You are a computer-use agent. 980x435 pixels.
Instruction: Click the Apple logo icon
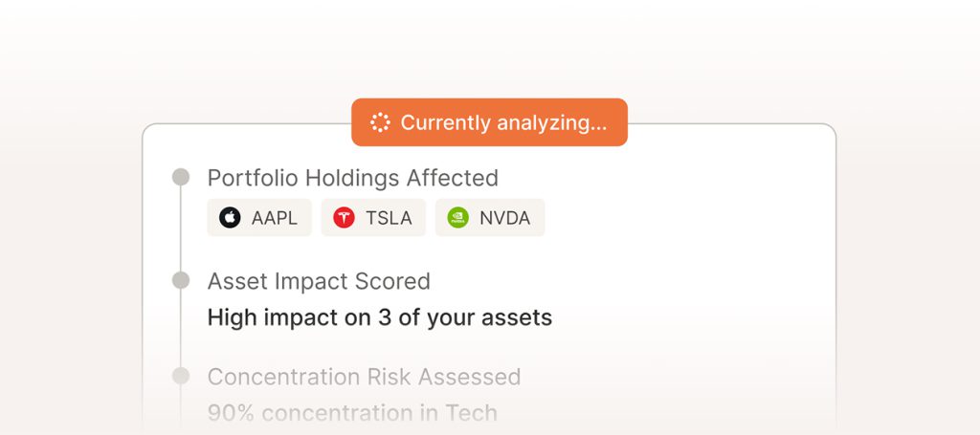point(230,218)
